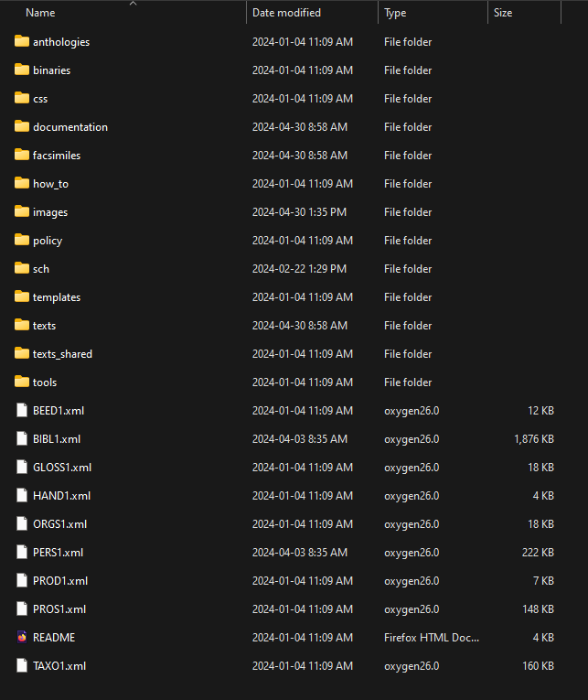
Task: Select the images folder name
Action: [x=50, y=212]
